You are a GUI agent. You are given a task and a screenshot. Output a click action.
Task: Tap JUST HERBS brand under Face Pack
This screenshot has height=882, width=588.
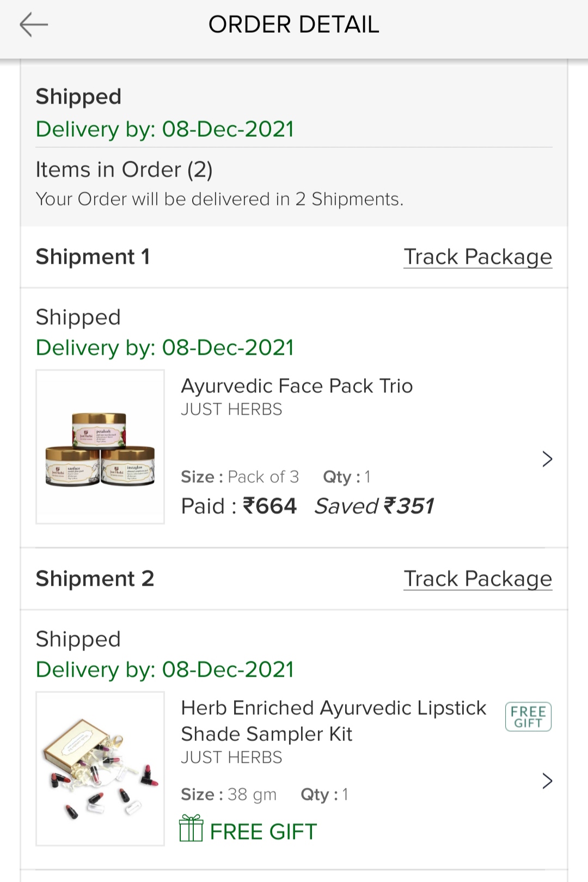231,409
